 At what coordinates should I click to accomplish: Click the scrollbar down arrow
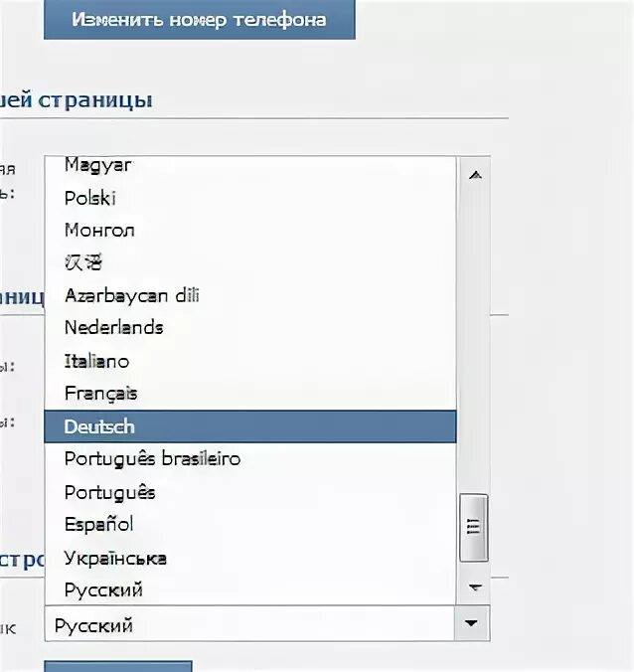[475, 587]
